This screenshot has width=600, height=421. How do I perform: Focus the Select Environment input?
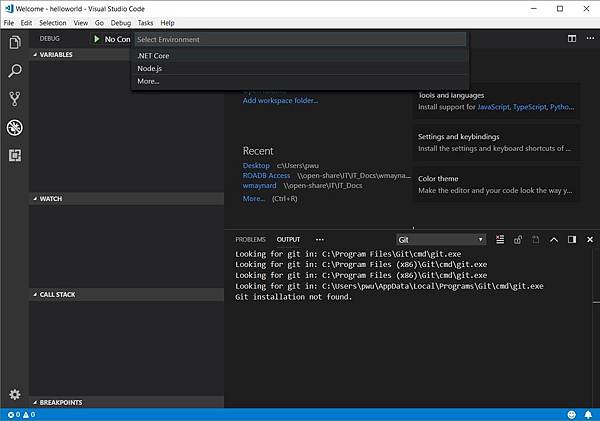pos(300,39)
